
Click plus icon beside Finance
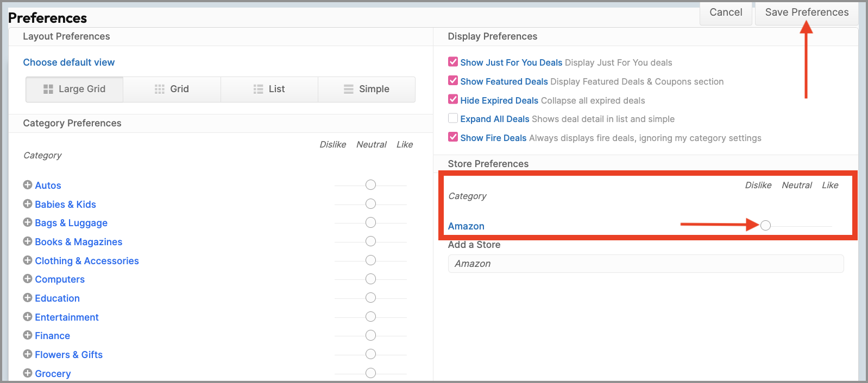point(28,335)
